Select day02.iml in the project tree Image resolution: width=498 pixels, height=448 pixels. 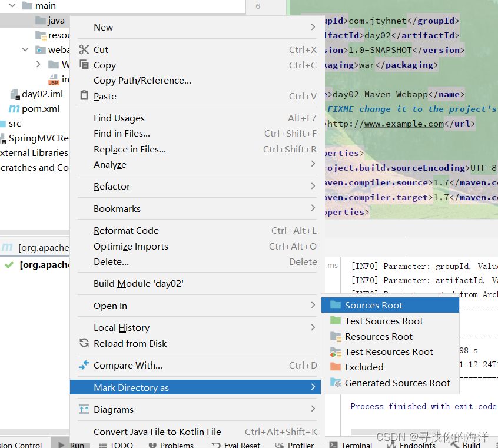(x=42, y=94)
